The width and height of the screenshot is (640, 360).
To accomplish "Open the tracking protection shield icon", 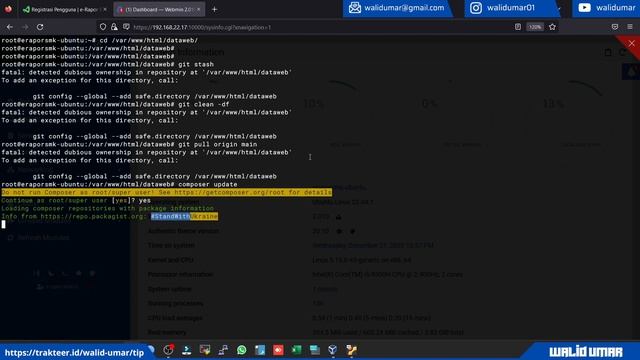I will click(103, 27).
